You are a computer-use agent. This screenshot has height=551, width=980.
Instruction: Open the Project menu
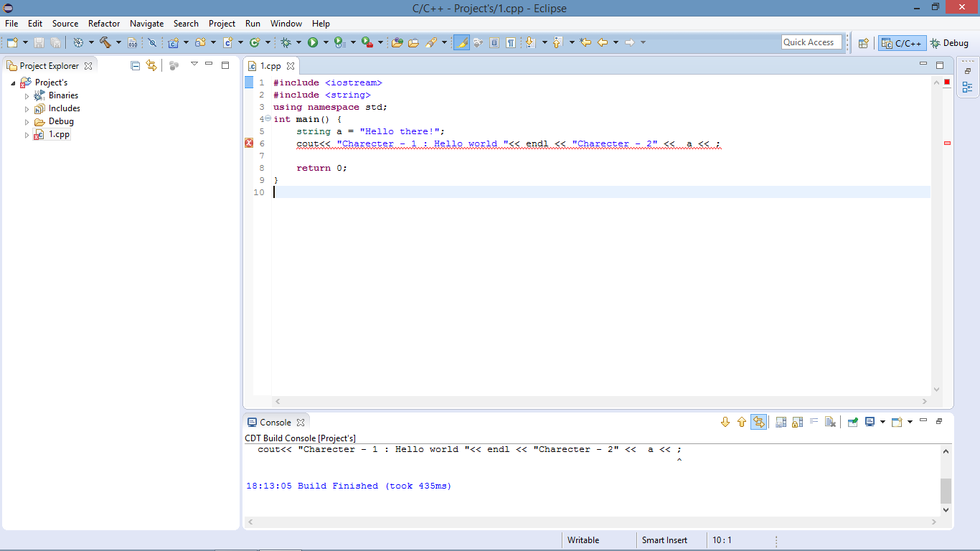[x=222, y=24]
